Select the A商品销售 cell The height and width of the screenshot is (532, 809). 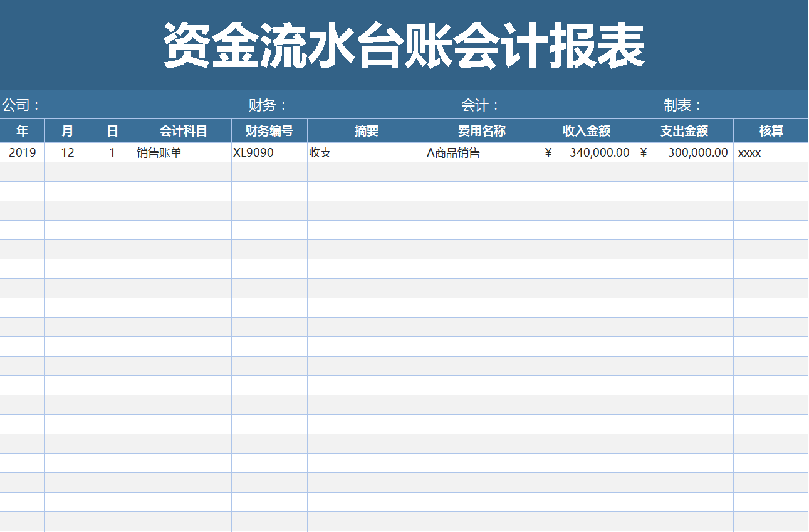click(x=482, y=152)
